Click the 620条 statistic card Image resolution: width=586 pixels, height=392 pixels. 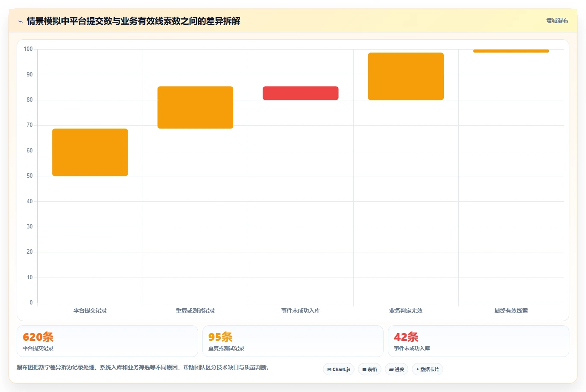click(x=107, y=341)
